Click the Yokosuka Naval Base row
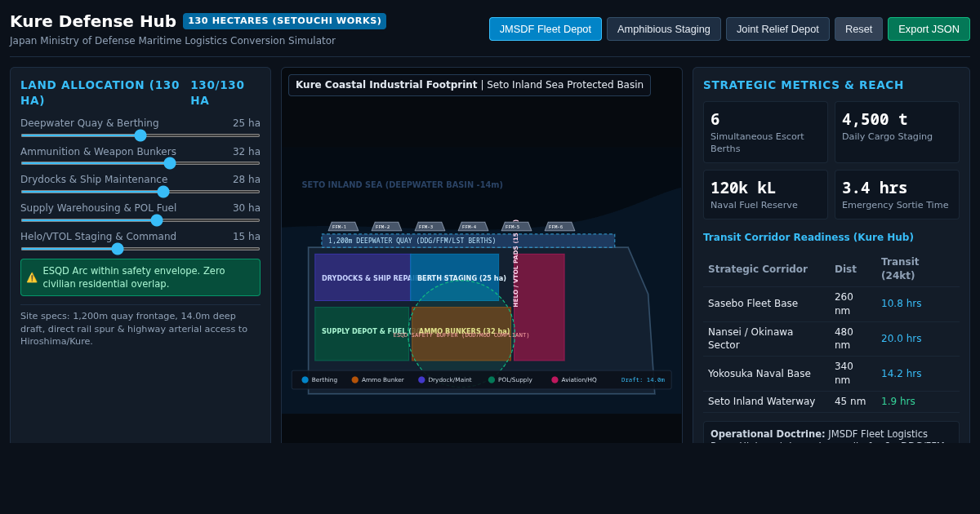 tap(831, 374)
